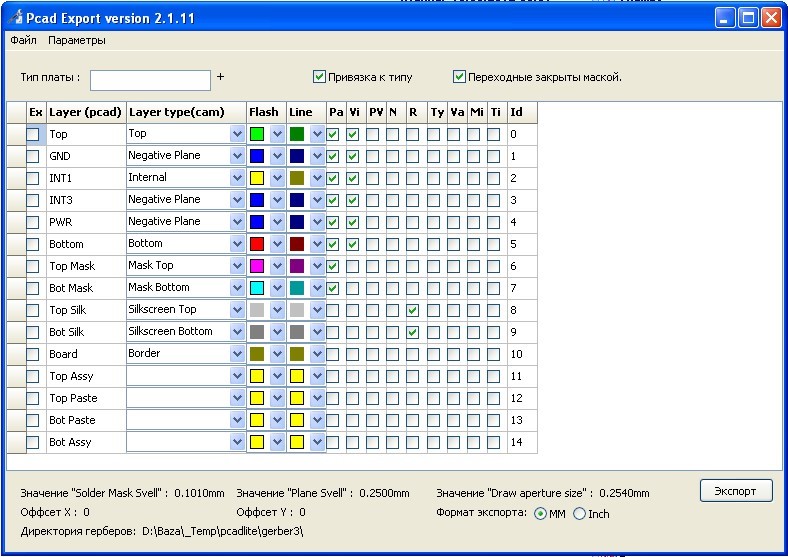Open layer type dropdown for GND row
This screenshot has width=788, height=557.
click(x=237, y=156)
